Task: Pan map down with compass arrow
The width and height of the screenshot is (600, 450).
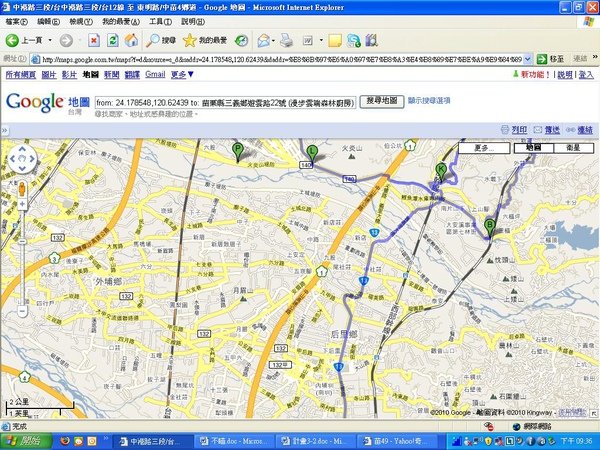Action: point(22,168)
